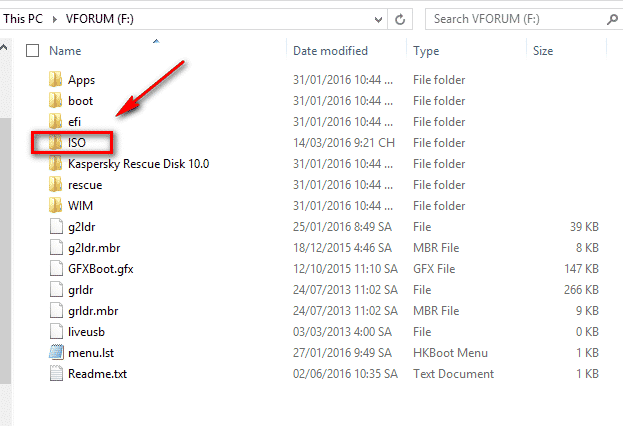Image resolution: width=623 pixels, height=426 pixels.
Task: Toggle the select-all items checkbox
Action: tap(32, 50)
